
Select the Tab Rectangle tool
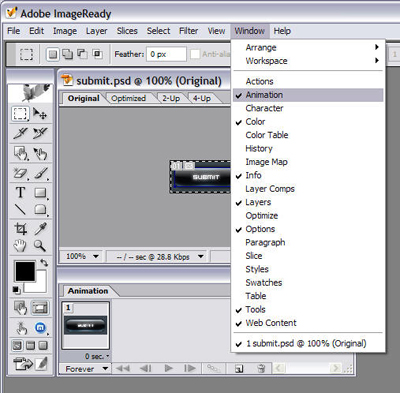click(40, 210)
